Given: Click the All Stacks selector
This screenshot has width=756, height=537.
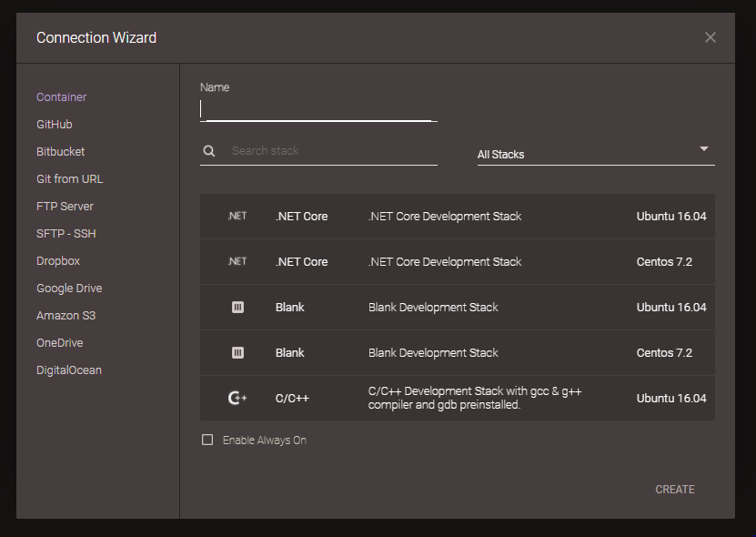Looking at the screenshot, I should pyautogui.click(x=596, y=154).
